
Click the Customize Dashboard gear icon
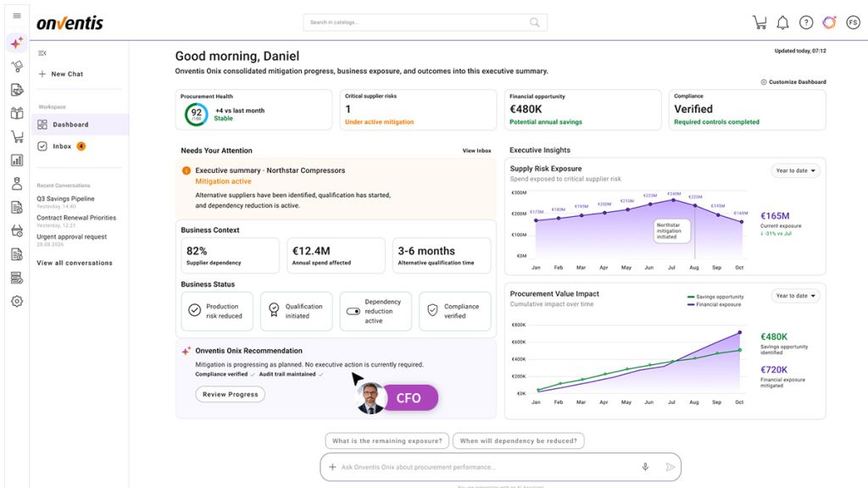(764, 82)
